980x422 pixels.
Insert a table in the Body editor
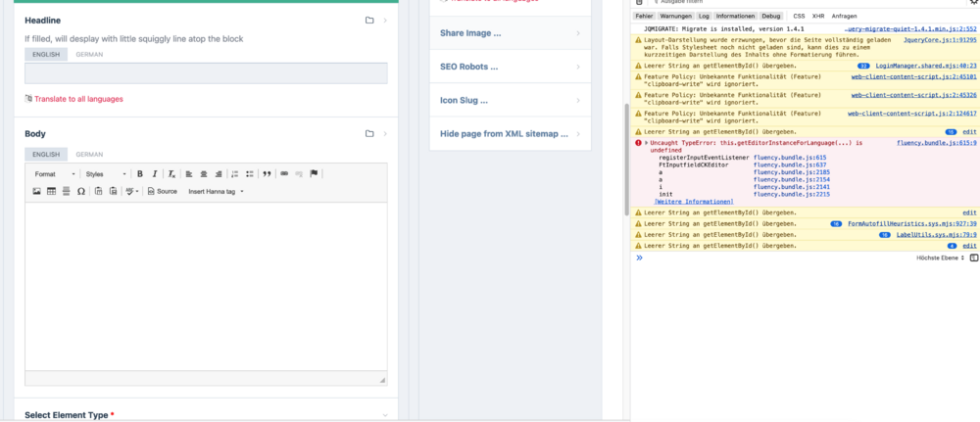(x=52, y=191)
